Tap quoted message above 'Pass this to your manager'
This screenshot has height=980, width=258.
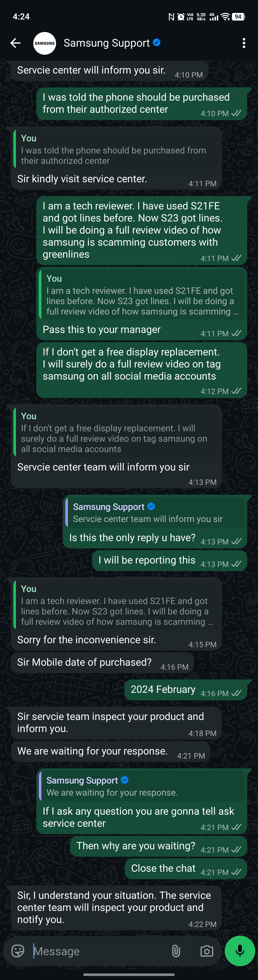tap(142, 294)
